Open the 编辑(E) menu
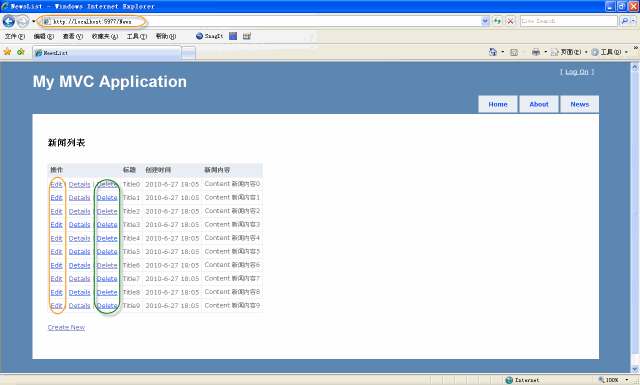640x385 pixels. pyautogui.click(x=44, y=36)
